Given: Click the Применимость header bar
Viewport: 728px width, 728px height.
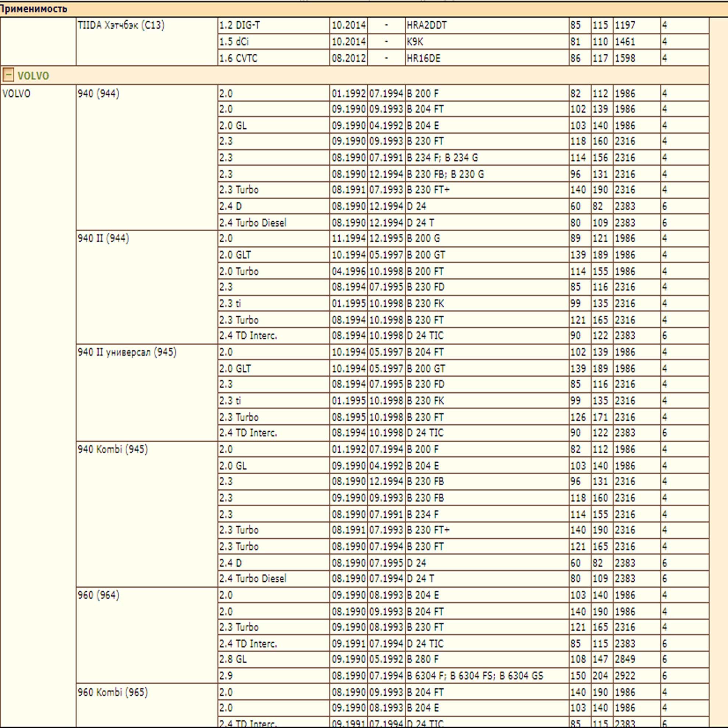Looking at the screenshot, I should tap(364, 9).
